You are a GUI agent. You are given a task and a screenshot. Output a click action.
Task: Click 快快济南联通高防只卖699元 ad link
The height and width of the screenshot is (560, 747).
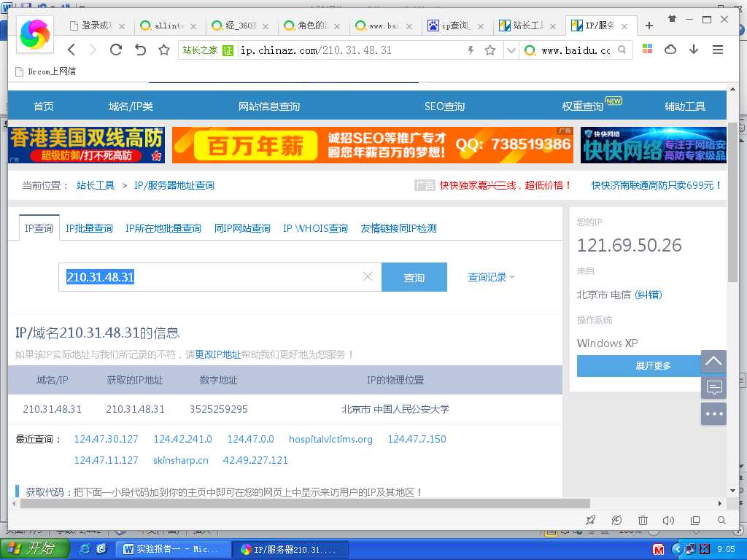click(656, 185)
